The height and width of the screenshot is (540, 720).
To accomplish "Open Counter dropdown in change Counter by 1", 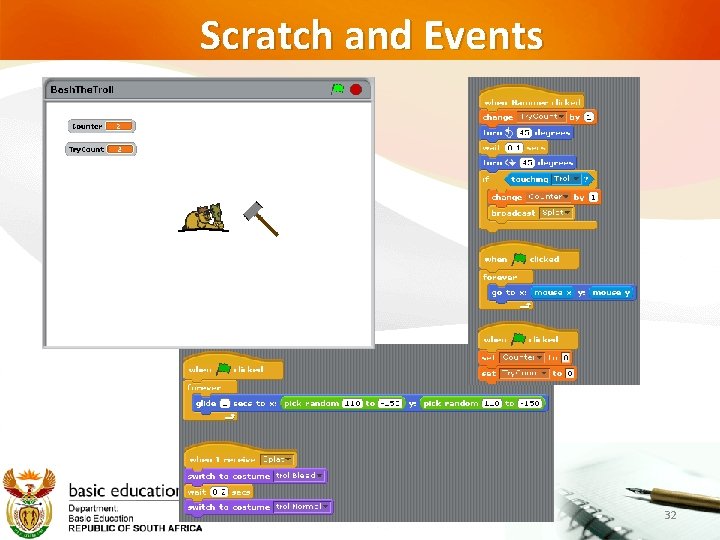I will pos(548,197).
